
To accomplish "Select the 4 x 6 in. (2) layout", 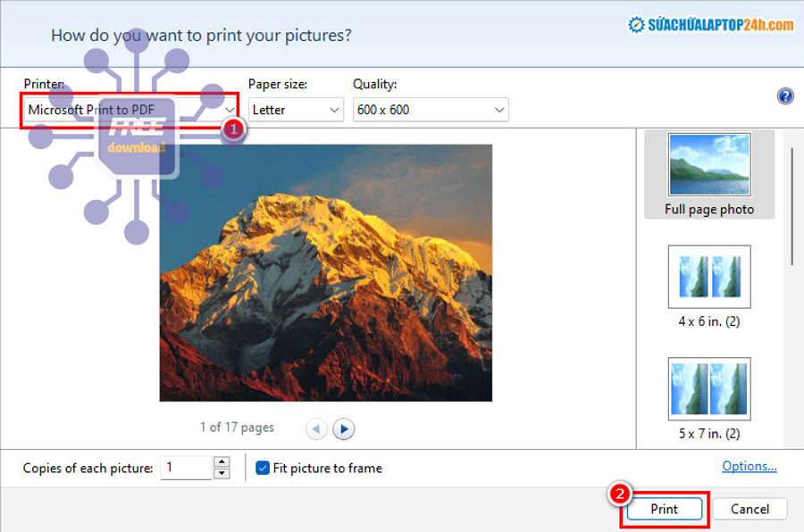I will coord(709,287).
